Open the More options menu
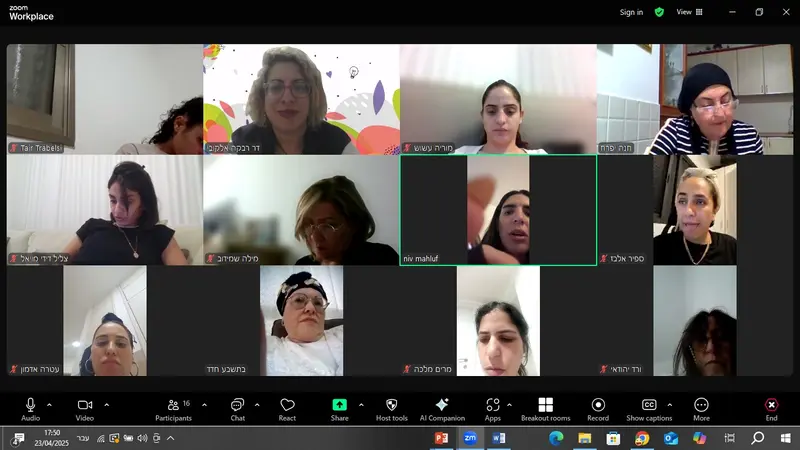800x450 pixels. click(x=701, y=408)
